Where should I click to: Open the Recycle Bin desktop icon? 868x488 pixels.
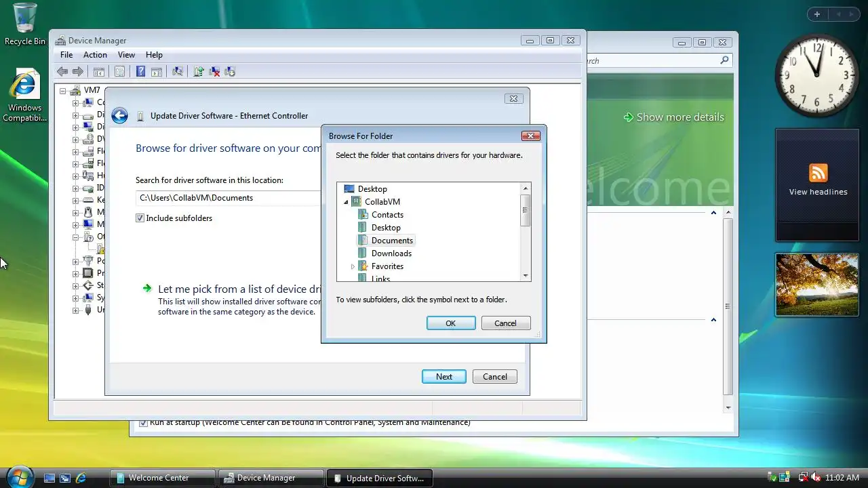[25, 24]
